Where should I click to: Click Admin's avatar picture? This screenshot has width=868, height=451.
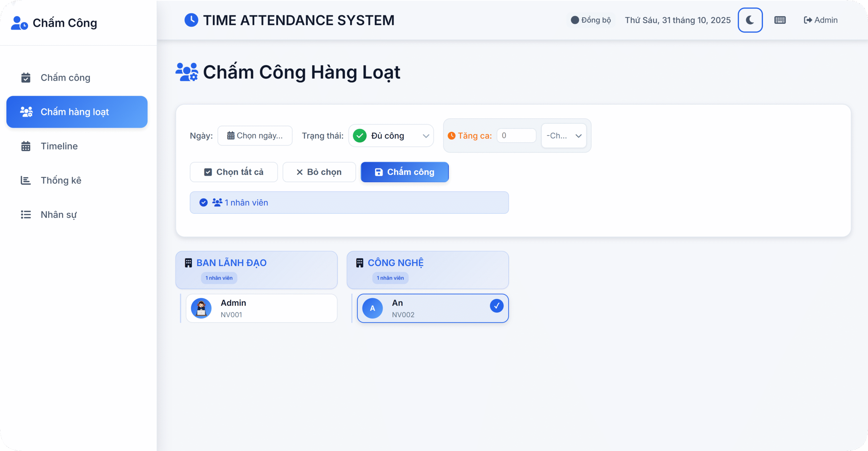[x=201, y=308]
